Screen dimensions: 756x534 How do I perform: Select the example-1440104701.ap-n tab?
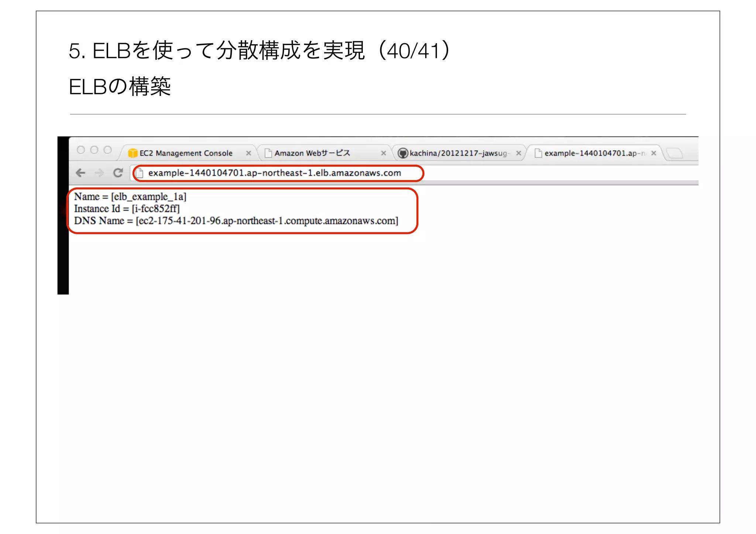tap(595, 153)
